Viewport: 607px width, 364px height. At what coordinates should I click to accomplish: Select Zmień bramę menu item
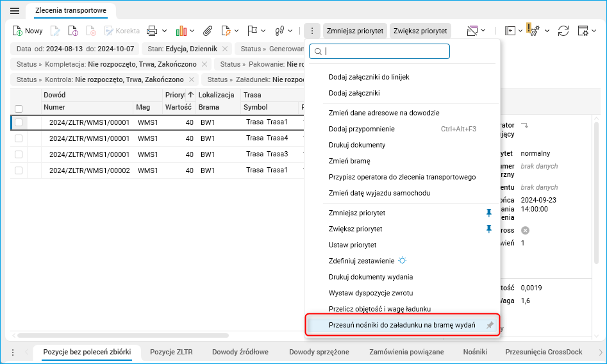pyautogui.click(x=349, y=161)
